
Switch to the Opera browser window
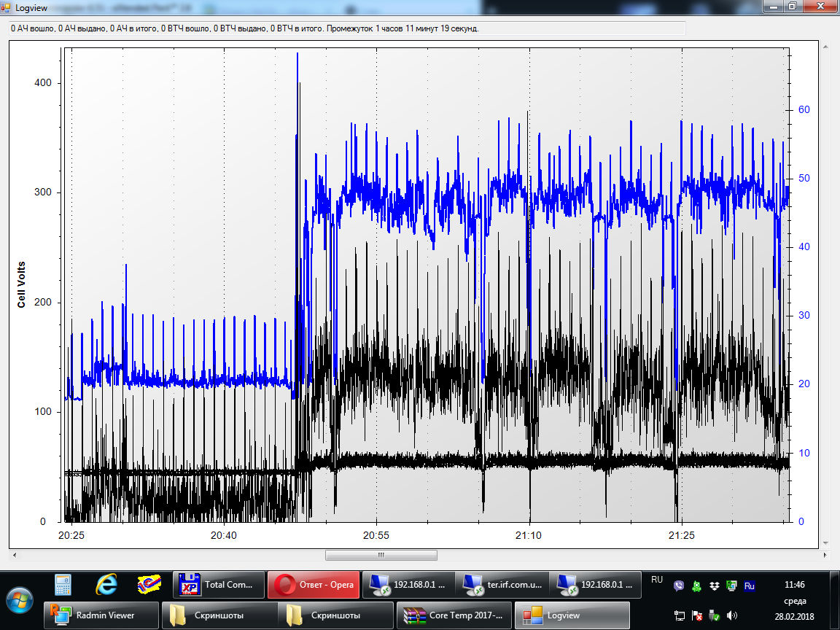tap(314, 585)
